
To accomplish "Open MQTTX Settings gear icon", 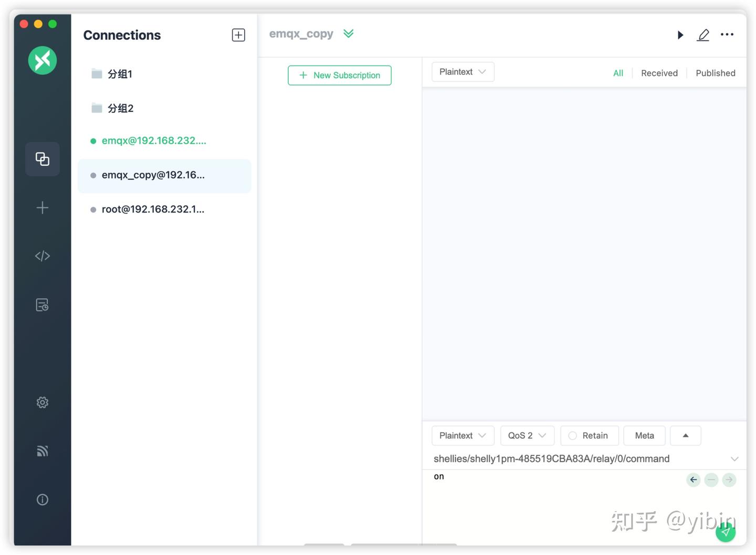I will coord(42,402).
